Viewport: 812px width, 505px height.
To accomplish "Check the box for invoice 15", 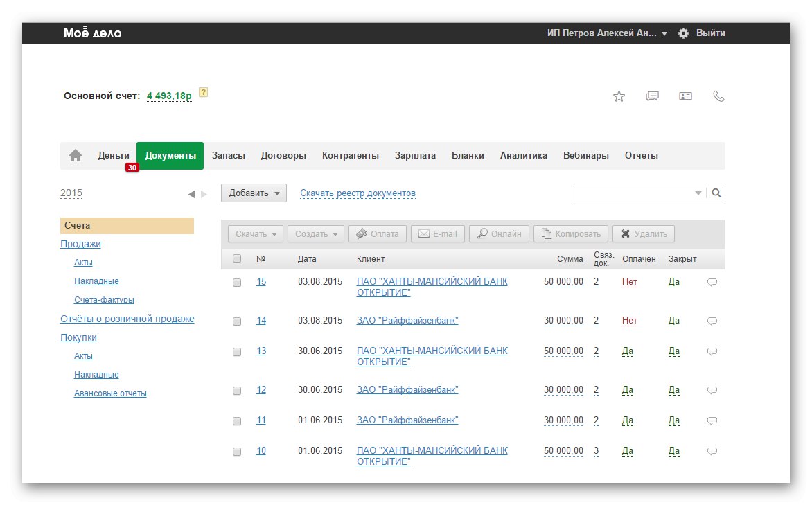I will click(x=237, y=283).
